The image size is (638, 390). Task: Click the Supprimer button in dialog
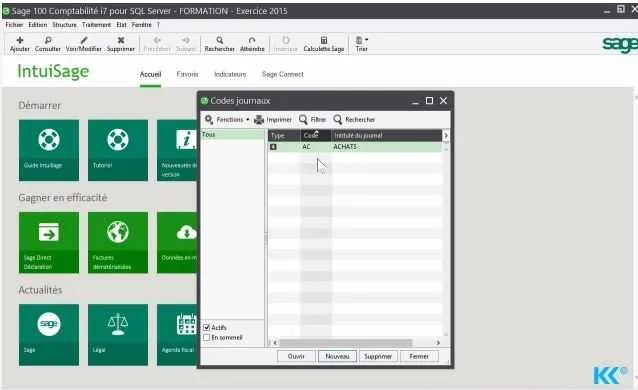[x=378, y=356]
